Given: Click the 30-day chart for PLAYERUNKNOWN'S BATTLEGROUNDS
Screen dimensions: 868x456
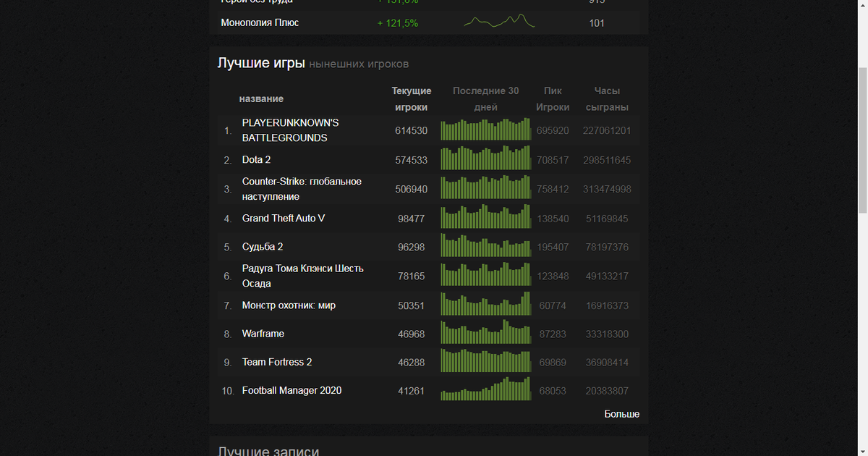Looking at the screenshot, I should click(485, 129).
